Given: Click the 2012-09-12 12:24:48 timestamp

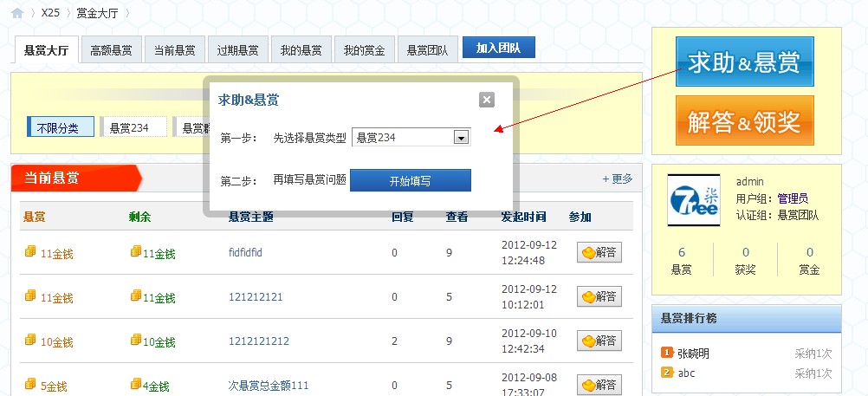Looking at the screenshot, I should click(529, 252).
